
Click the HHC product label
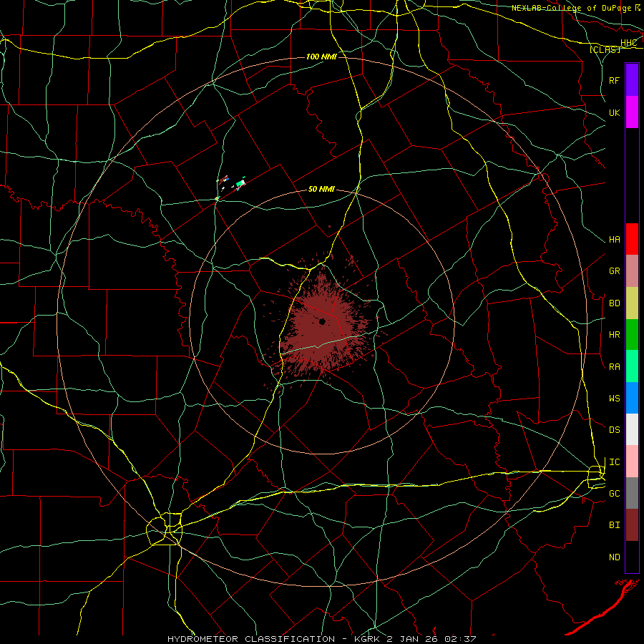[628, 43]
